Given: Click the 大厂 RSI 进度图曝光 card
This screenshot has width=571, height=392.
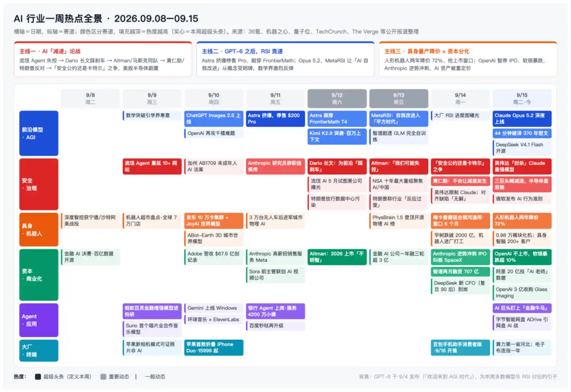Looking at the screenshot, I should point(460,115).
